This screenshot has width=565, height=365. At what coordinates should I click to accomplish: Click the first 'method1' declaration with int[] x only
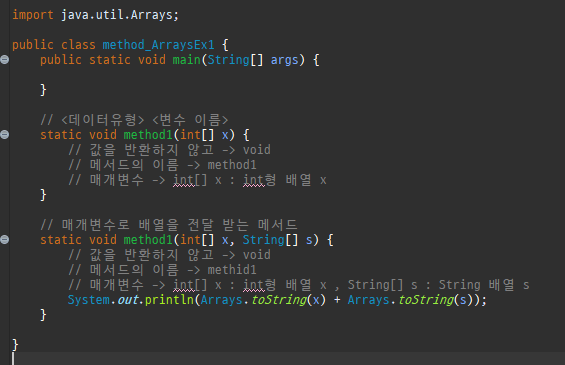(x=148, y=135)
